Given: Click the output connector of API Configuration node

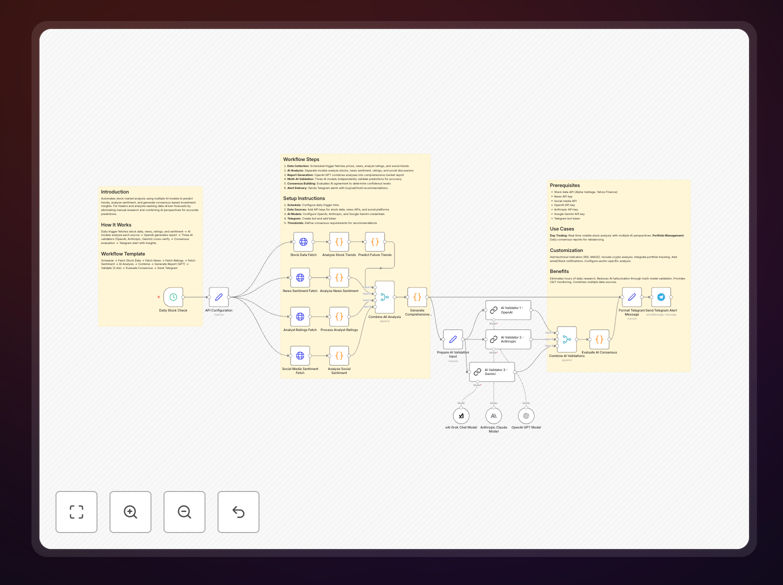Looking at the screenshot, I should [x=230, y=297].
